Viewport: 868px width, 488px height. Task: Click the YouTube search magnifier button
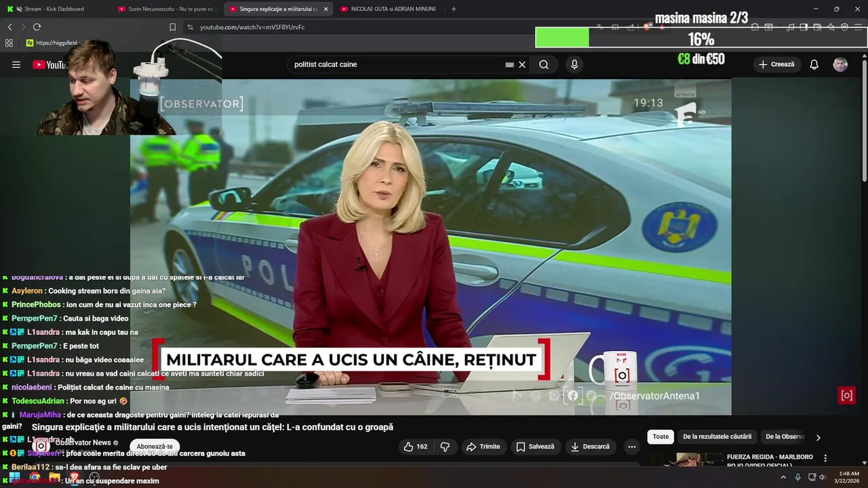click(544, 64)
